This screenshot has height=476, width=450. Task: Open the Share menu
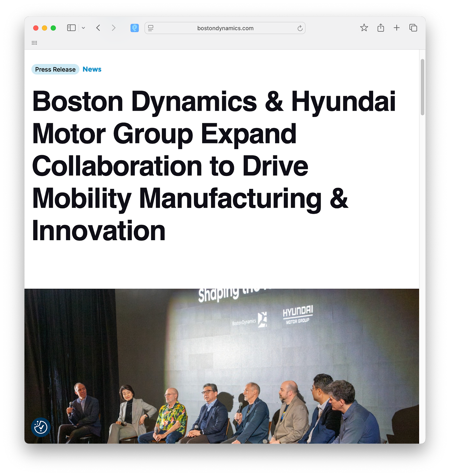point(381,28)
